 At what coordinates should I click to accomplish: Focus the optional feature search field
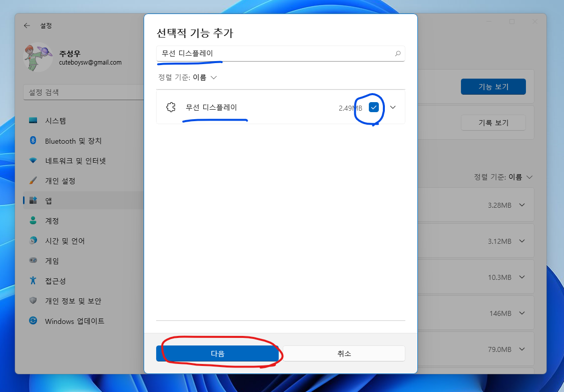coord(281,54)
